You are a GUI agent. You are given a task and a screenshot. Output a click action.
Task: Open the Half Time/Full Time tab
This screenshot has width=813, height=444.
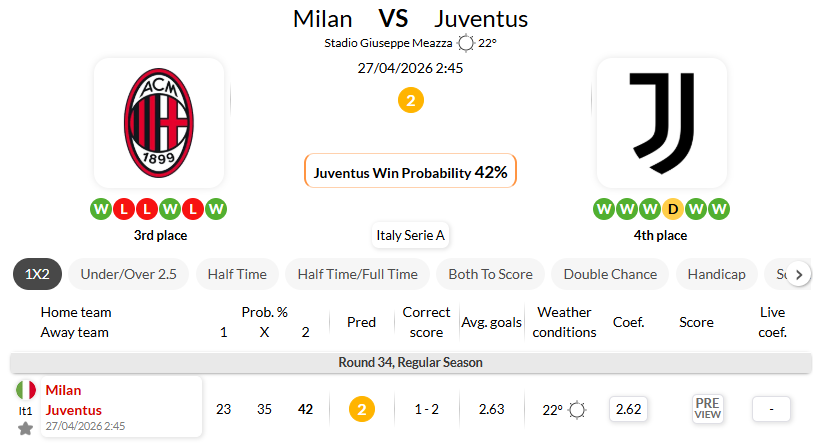tap(357, 274)
